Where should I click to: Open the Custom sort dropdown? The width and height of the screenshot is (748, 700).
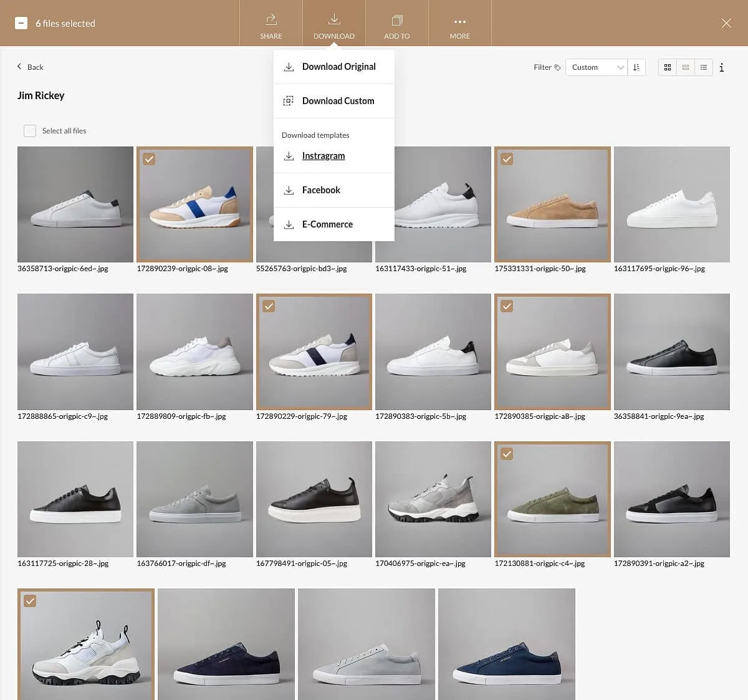[596, 67]
